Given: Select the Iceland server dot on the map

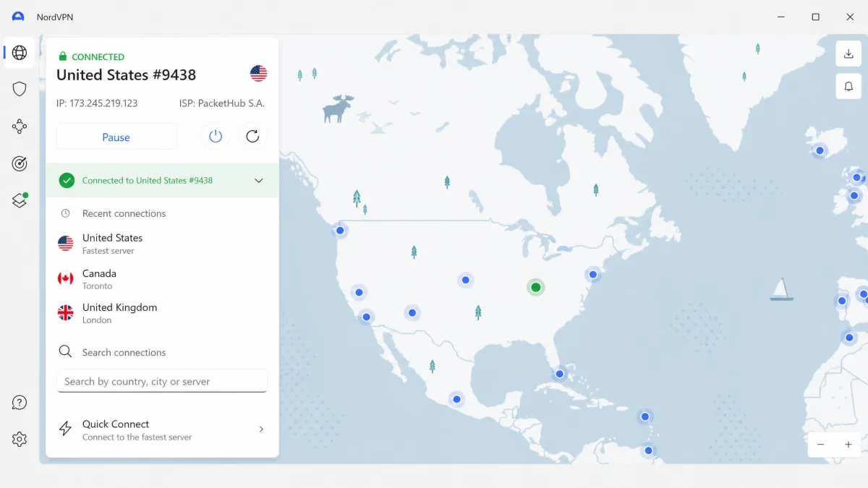Looking at the screenshot, I should [x=820, y=150].
